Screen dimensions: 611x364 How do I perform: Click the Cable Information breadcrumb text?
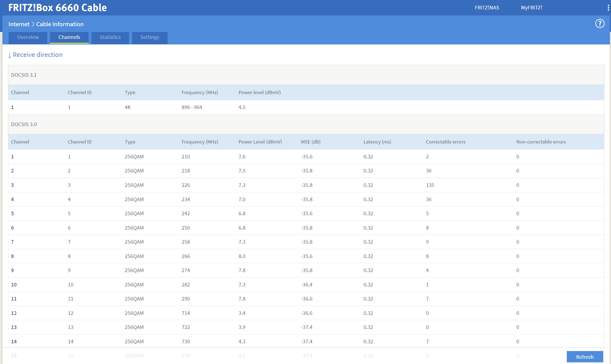tap(60, 24)
